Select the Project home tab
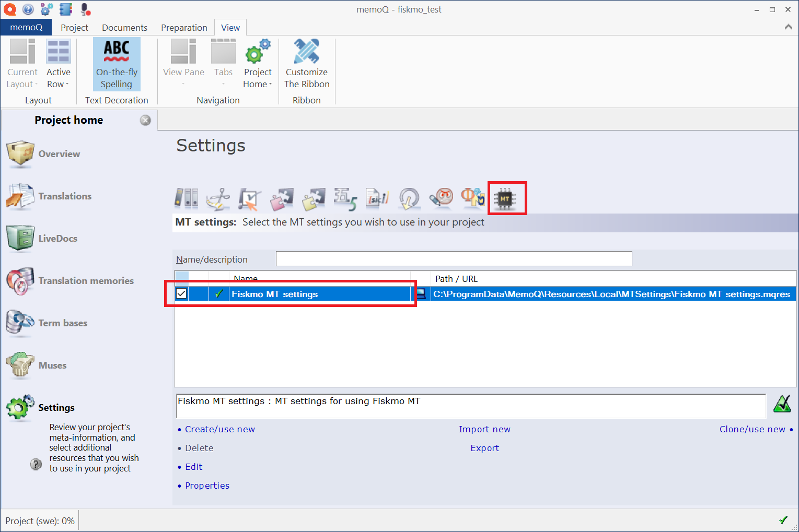 (68, 120)
